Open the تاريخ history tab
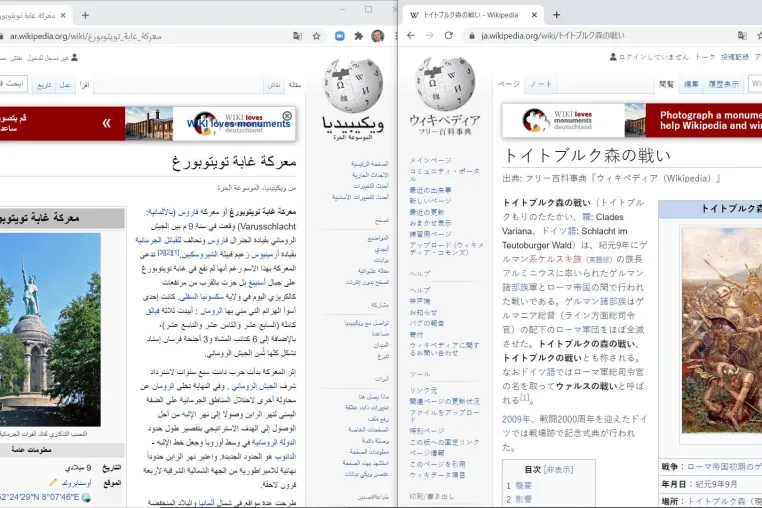Viewport: 762px width, 508px height. [x=44, y=85]
